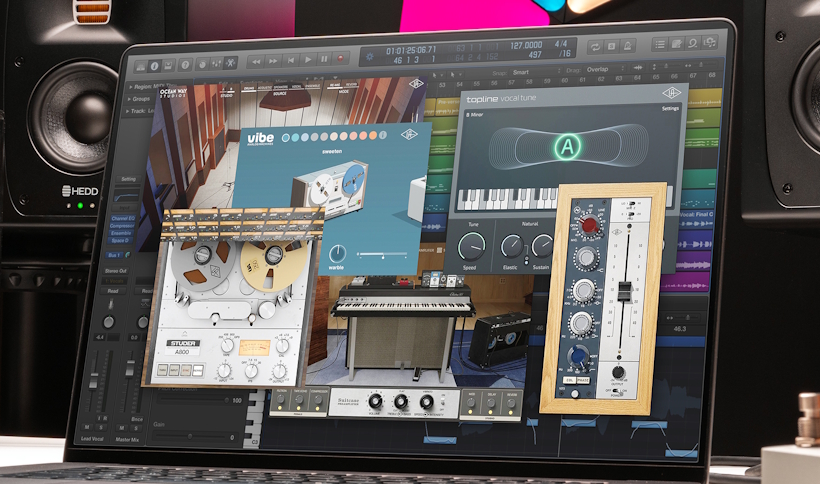The image size is (820, 484).
Task: Mute the Master Mix channel
Action: (x=121, y=428)
